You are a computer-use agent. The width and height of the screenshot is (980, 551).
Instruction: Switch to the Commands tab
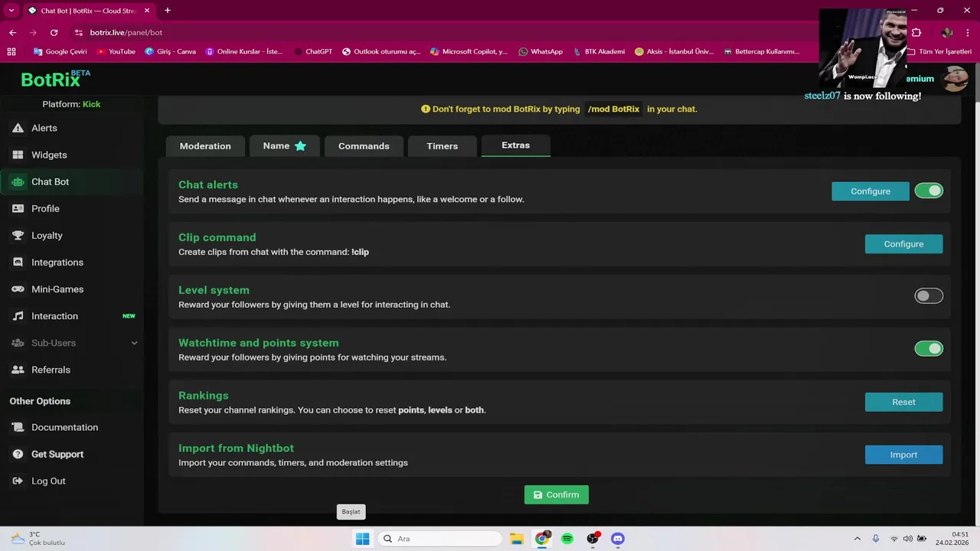[364, 146]
